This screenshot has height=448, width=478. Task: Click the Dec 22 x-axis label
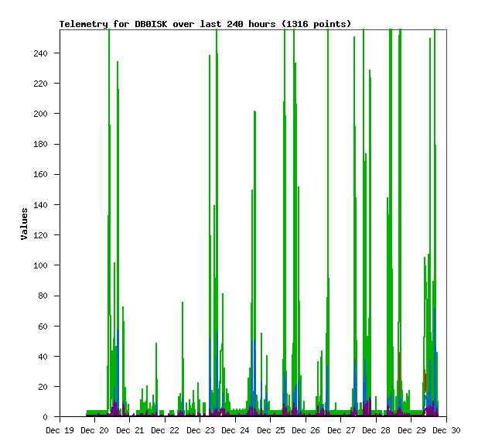point(165,430)
